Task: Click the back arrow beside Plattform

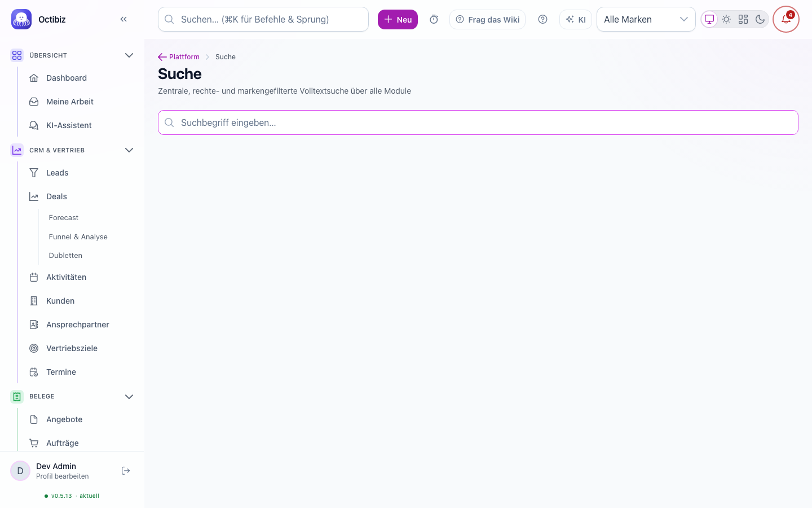Action: (162, 57)
